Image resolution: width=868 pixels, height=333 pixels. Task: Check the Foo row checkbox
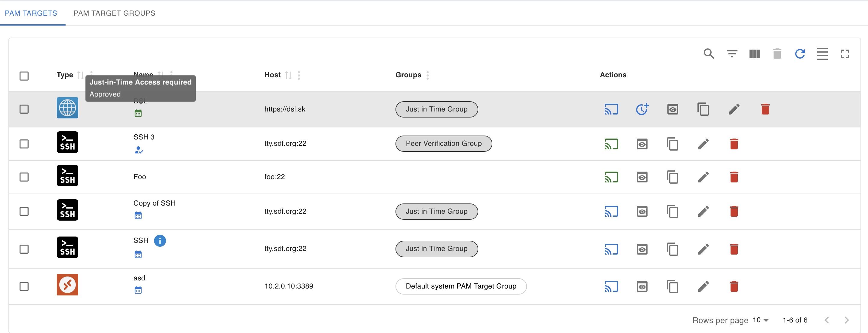(24, 177)
